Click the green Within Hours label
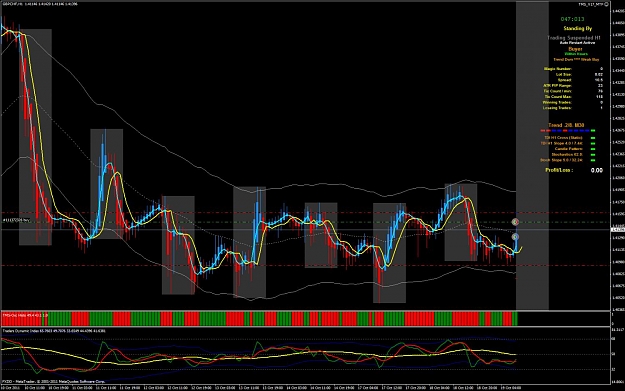This screenshot has width=625, height=391. tap(576, 54)
